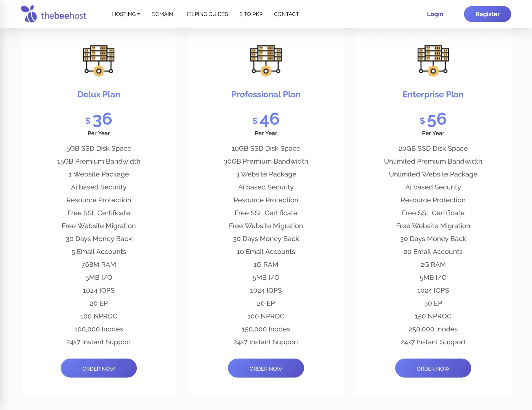
Task: Click the Professional Plan server icon
Action: 266,61
